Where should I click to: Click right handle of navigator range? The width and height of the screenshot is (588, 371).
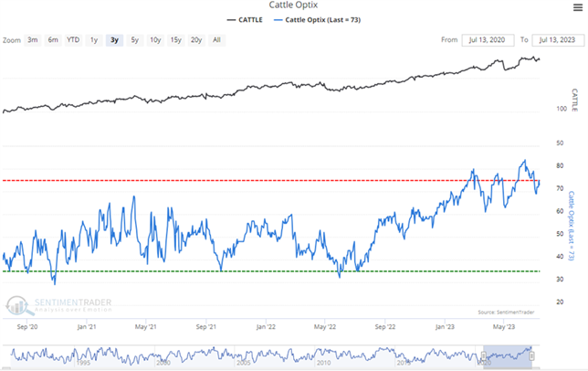coord(531,355)
